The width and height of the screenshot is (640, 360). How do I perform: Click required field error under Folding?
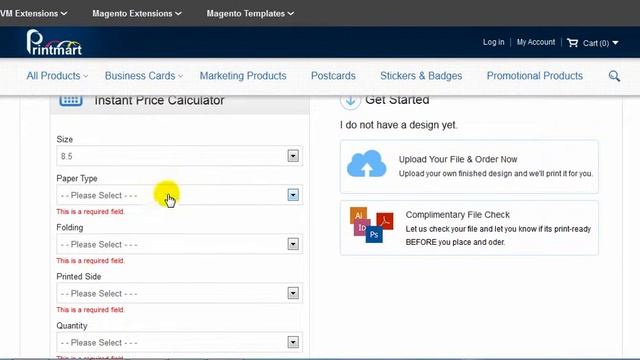91,260
